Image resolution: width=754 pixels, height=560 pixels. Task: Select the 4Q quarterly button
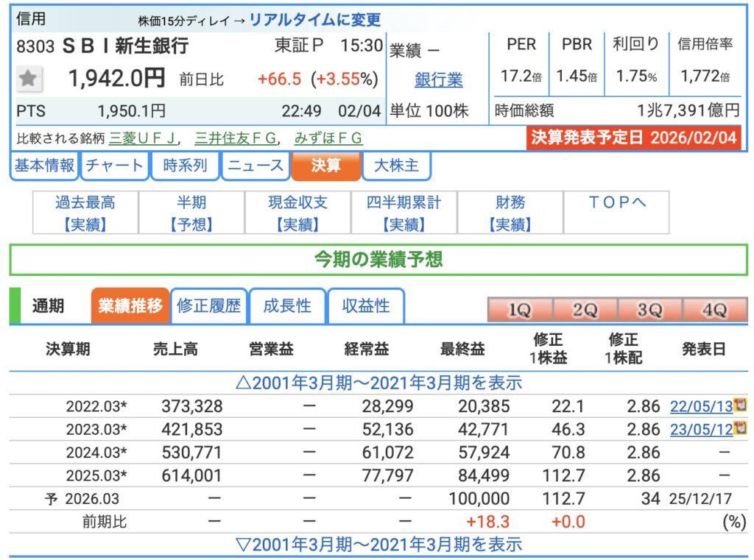click(714, 311)
